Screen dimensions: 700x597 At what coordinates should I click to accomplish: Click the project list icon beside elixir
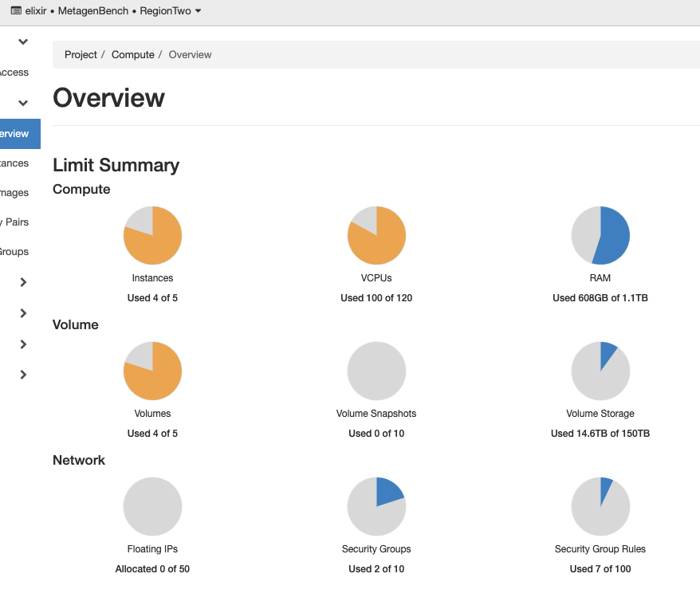click(x=16, y=10)
